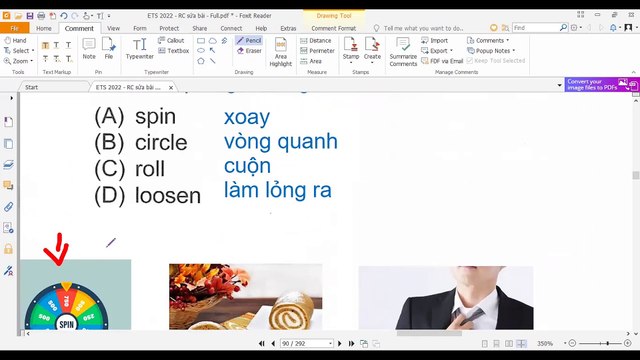Undo the last action
The width and height of the screenshot is (640, 360).
pos(64,16)
